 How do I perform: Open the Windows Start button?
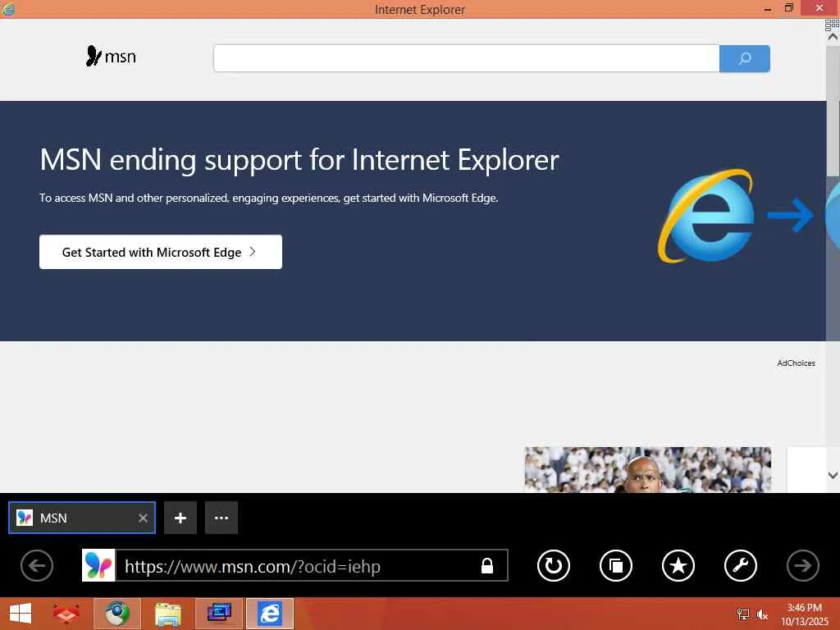(x=21, y=614)
